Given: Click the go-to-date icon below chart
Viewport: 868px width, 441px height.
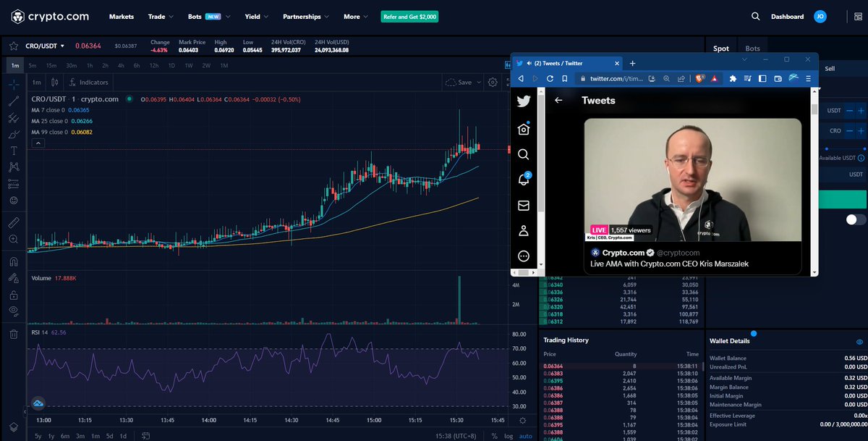Looking at the screenshot, I should pyautogui.click(x=146, y=436).
